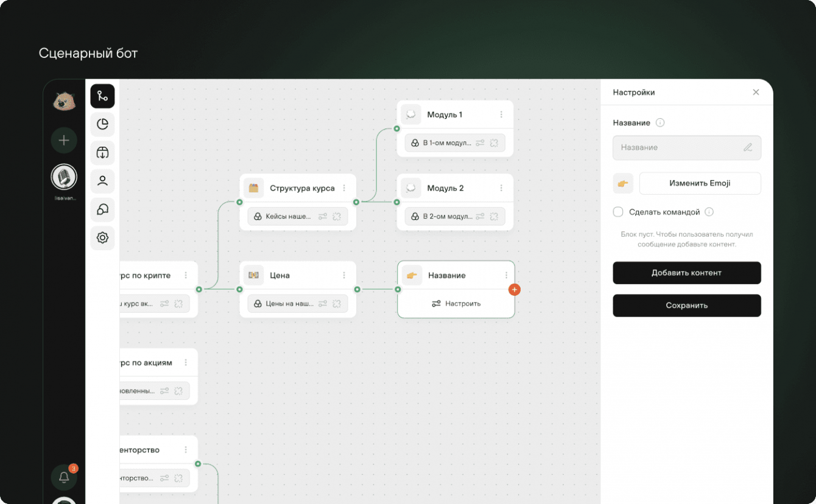Image resolution: width=816 pixels, height=504 pixels.
Task: Open the three-dot menu of енторство block
Action: point(186,450)
